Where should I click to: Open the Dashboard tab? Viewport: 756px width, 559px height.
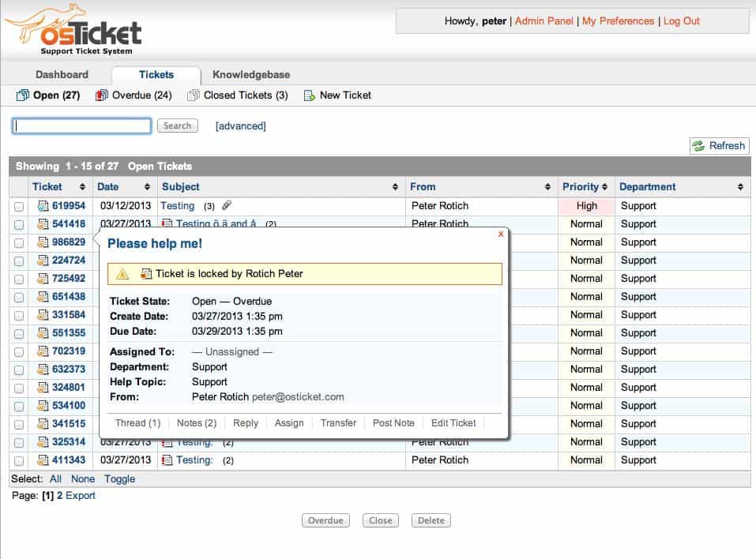point(62,75)
